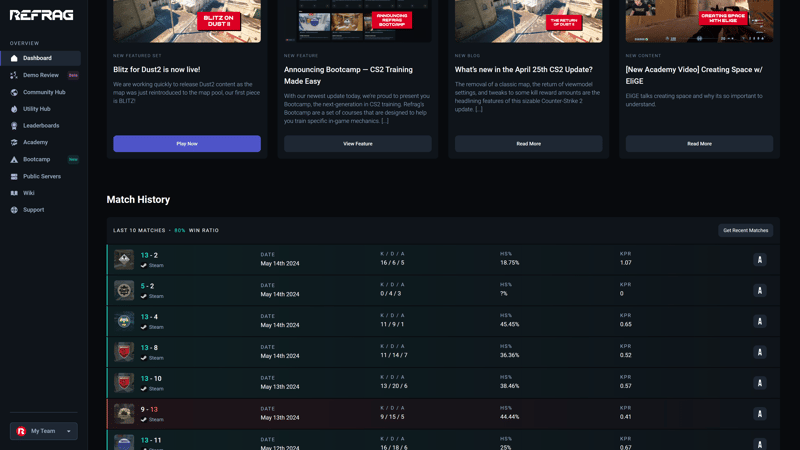
Task: Click action icon on the 9-13 match row
Action: click(760, 414)
